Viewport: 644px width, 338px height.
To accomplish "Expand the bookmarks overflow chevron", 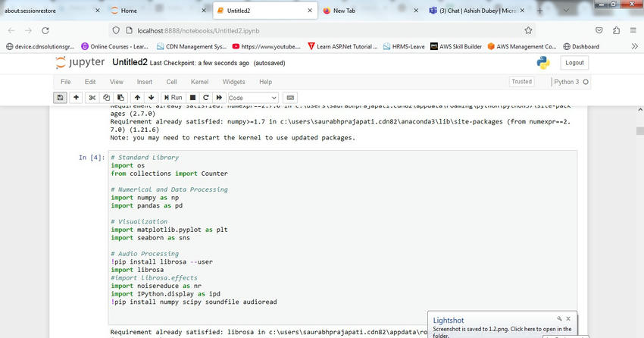I will click(x=633, y=46).
